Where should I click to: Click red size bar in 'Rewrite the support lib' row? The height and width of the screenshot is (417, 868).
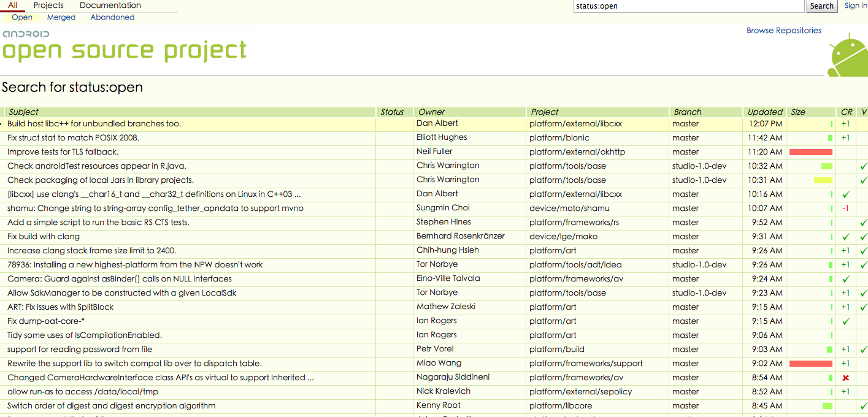811,364
